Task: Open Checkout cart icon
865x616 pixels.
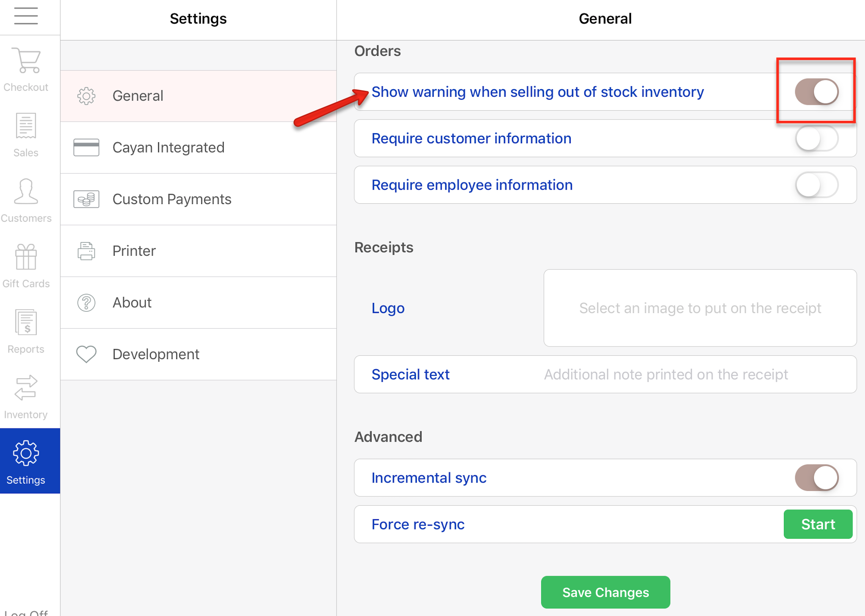Action: click(x=26, y=60)
